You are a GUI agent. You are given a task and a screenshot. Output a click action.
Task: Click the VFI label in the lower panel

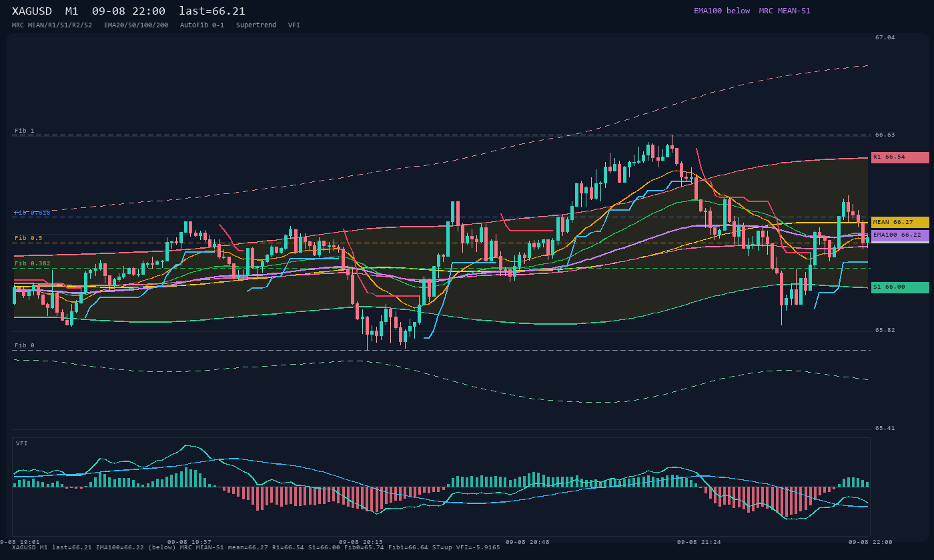[x=22, y=443]
